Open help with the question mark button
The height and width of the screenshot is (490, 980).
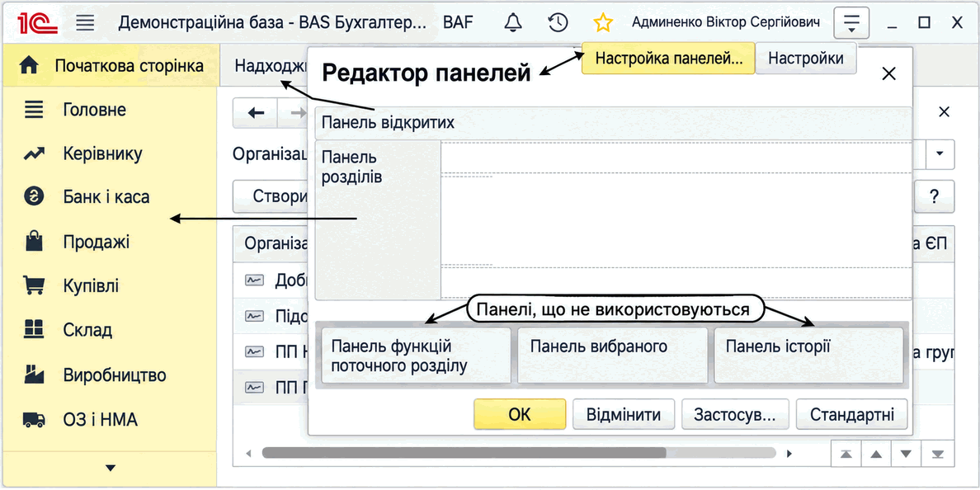coord(935,197)
